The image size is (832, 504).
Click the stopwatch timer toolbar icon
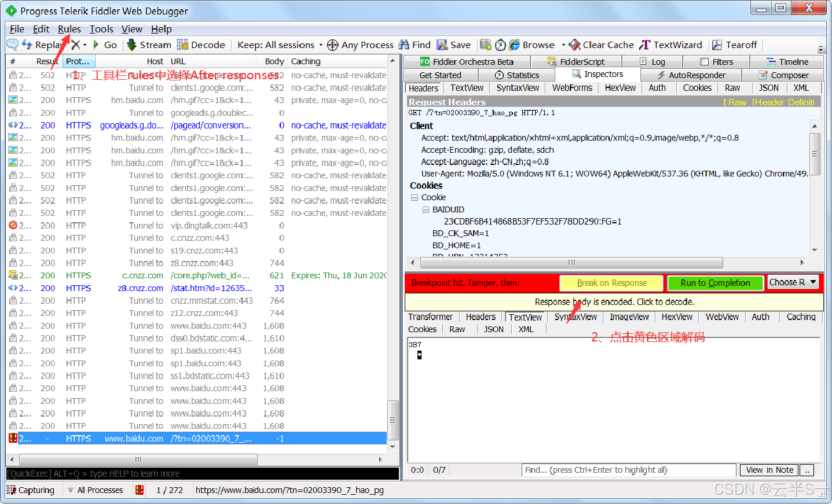500,45
